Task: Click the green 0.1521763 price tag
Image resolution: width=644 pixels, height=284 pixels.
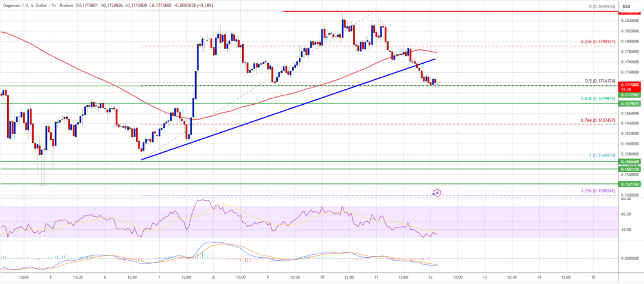Action: coord(631,184)
